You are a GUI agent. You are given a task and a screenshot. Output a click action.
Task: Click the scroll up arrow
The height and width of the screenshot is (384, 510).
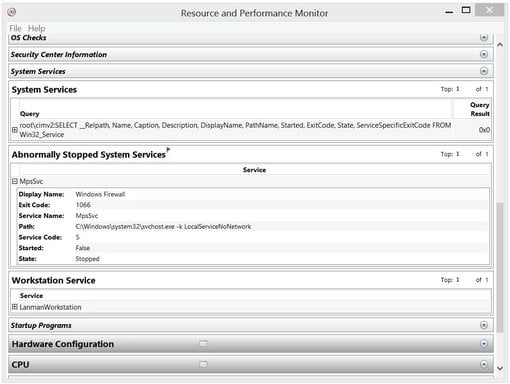click(x=500, y=45)
